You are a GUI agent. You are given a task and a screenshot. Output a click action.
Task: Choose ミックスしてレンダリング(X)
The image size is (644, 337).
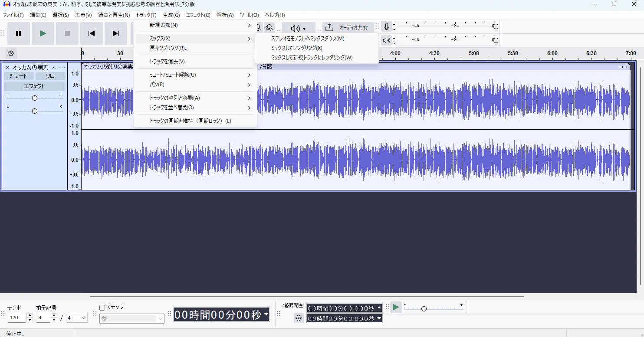pos(317,48)
